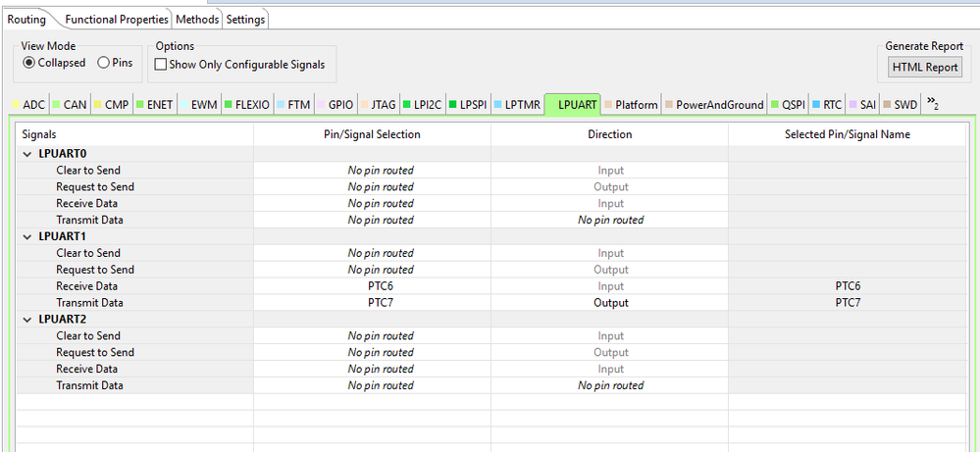The image size is (980, 452).
Task: Click PTC7 pin selection for LPUART1 Transmit Data
Action: pyautogui.click(x=372, y=303)
